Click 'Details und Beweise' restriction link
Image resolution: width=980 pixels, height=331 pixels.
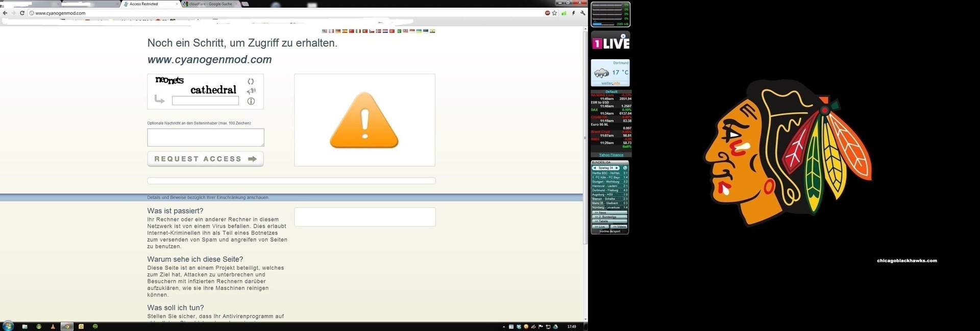pyautogui.click(x=208, y=197)
